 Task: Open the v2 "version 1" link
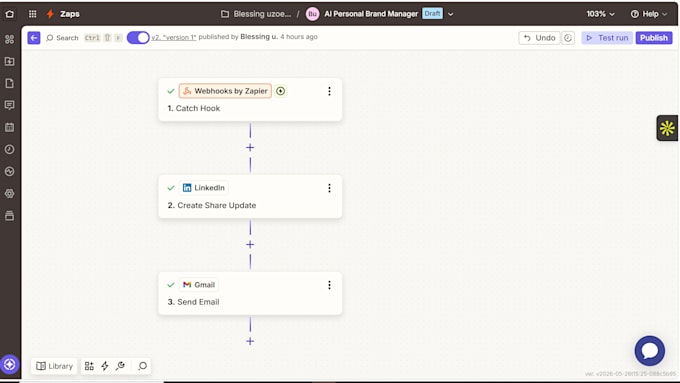pyautogui.click(x=173, y=37)
